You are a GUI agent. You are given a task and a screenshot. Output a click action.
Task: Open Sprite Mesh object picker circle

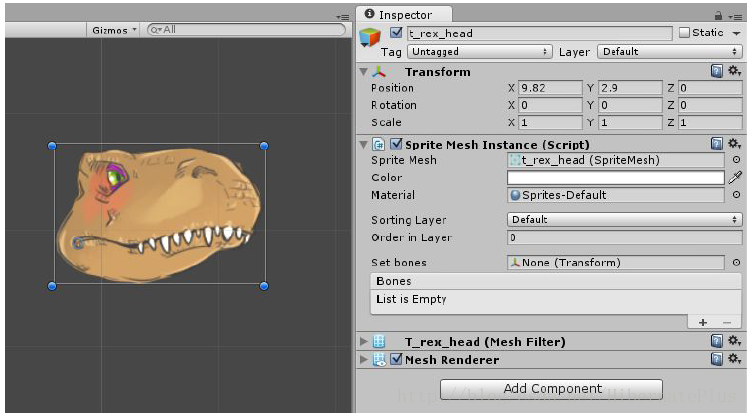tap(737, 160)
